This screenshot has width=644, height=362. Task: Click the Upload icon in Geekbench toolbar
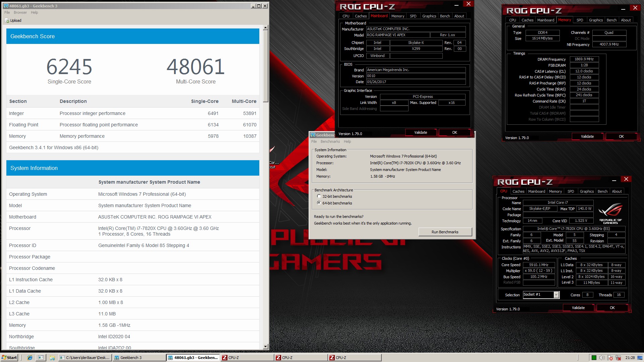click(x=7, y=20)
